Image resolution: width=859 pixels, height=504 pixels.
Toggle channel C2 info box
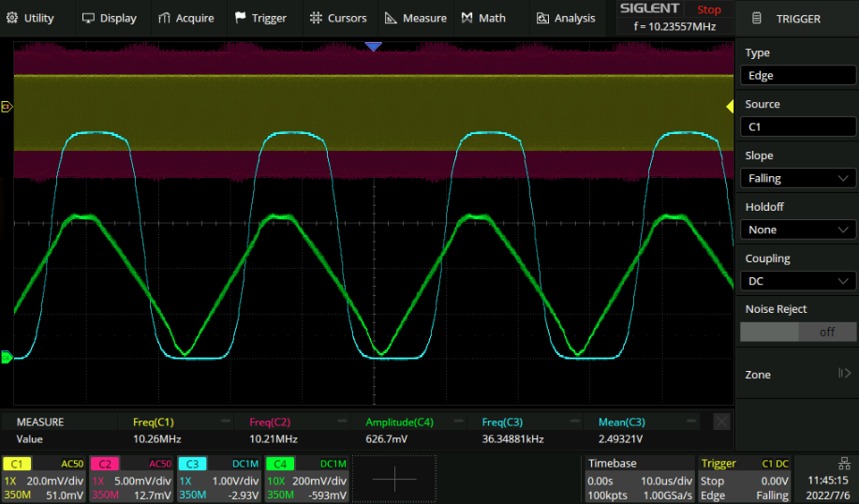click(x=132, y=476)
